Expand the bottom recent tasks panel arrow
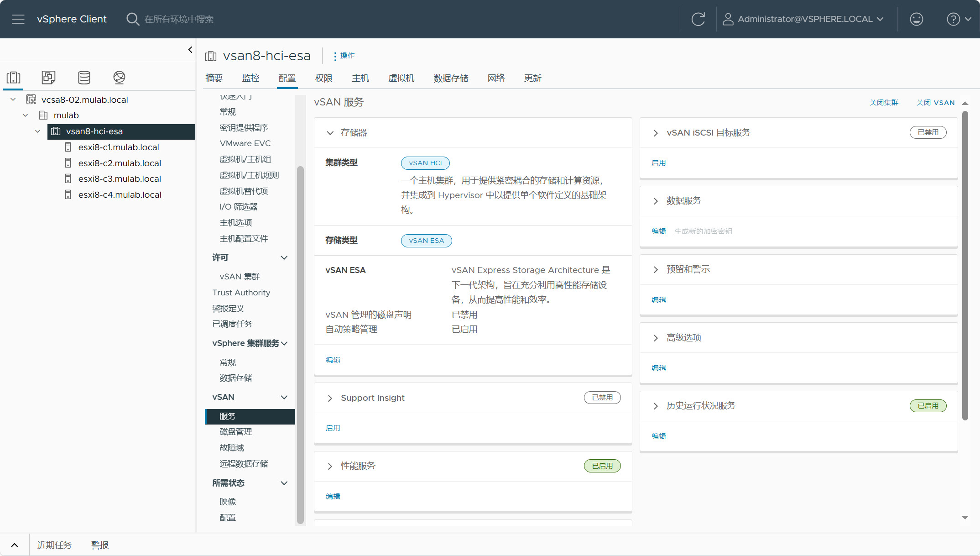 (15, 545)
